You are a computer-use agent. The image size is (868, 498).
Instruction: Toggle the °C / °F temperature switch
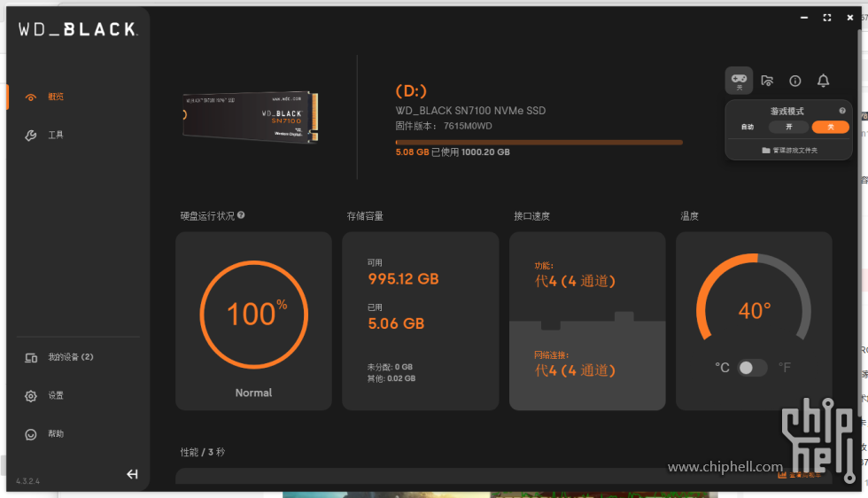[x=752, y=367]
